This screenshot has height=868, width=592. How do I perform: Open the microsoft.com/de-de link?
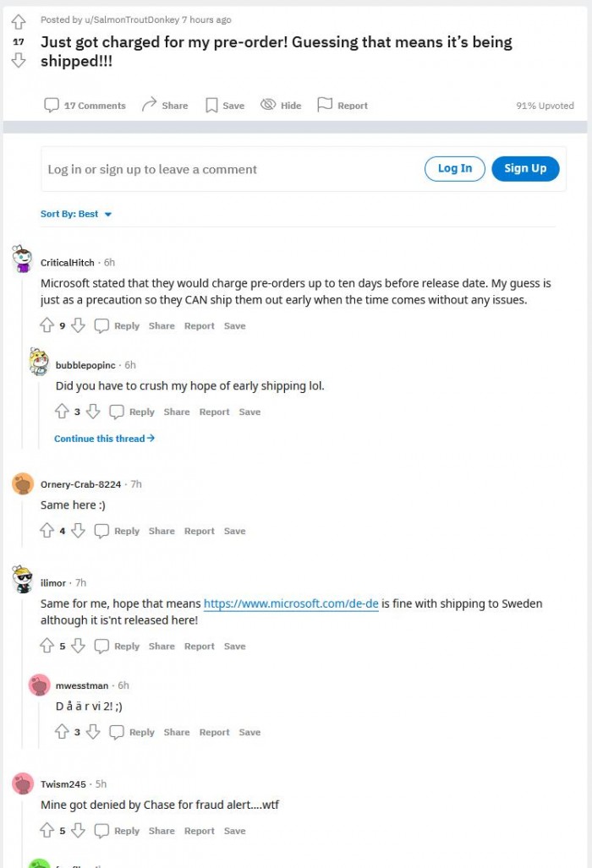click(291, 604)
